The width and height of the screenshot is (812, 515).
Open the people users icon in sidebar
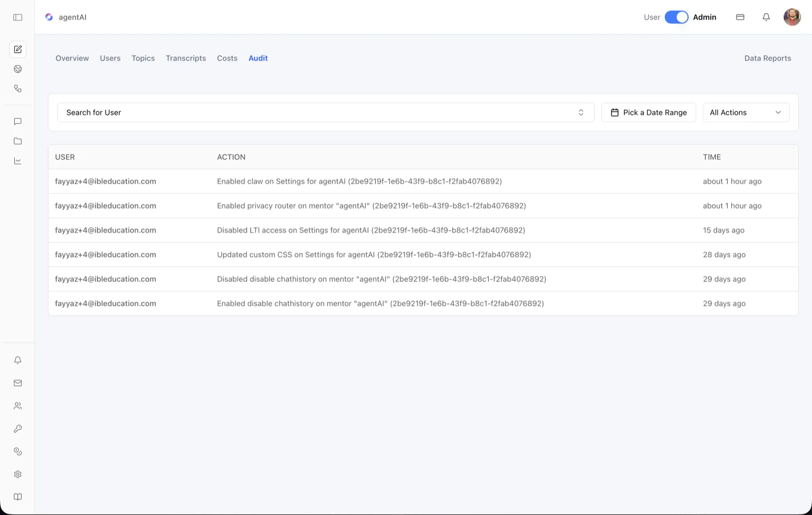(18, 406)
